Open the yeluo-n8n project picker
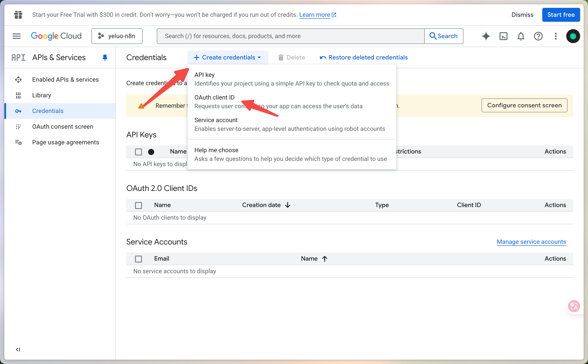The image size is (588, 364). coord(117,36)
